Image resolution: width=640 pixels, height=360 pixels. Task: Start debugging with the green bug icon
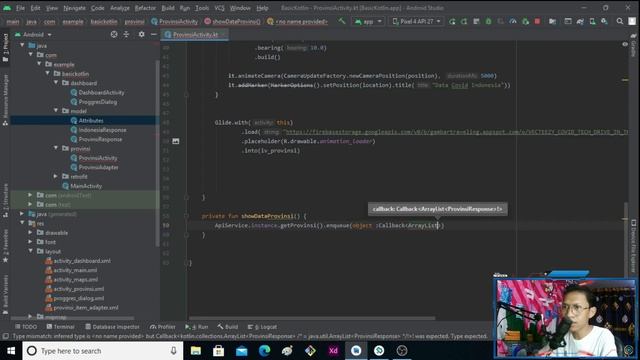click(x=488, y=21)
